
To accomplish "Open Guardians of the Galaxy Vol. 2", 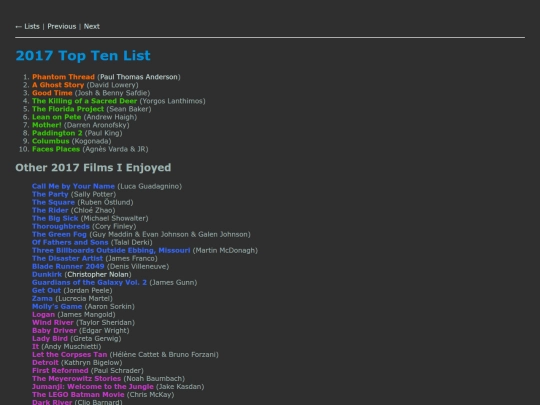I will (x=89, y=282).
